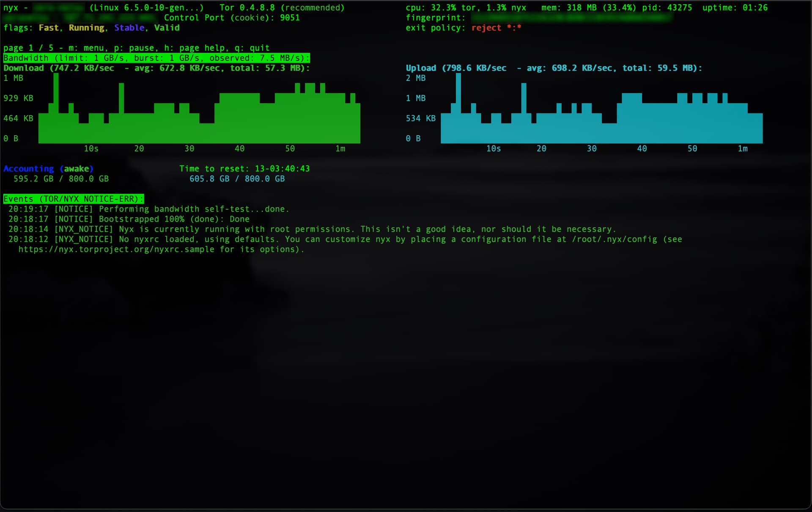
Task: Click the 'page 1 / 5' indicator
Action: [29, 48]
